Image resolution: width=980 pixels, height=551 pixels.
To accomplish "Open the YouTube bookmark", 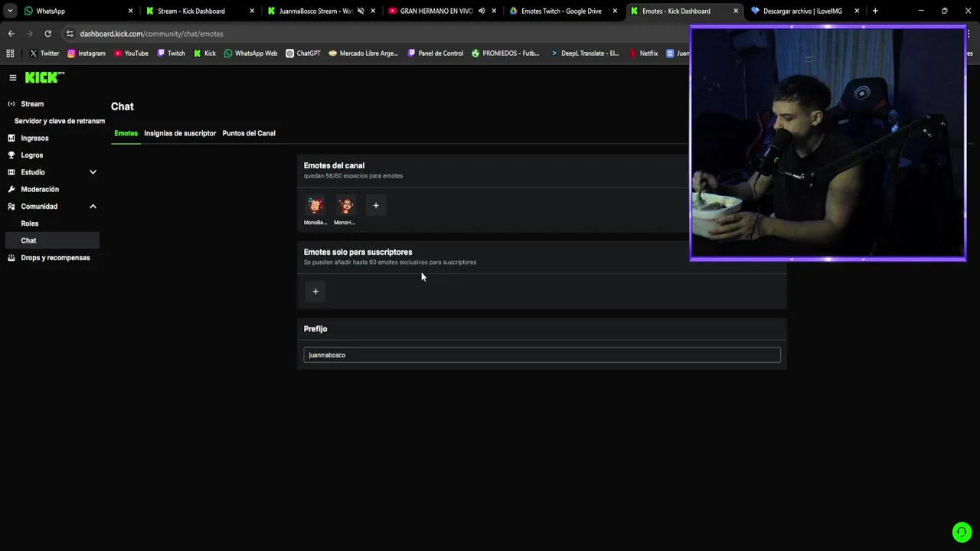I will click(x=131, y=54).
